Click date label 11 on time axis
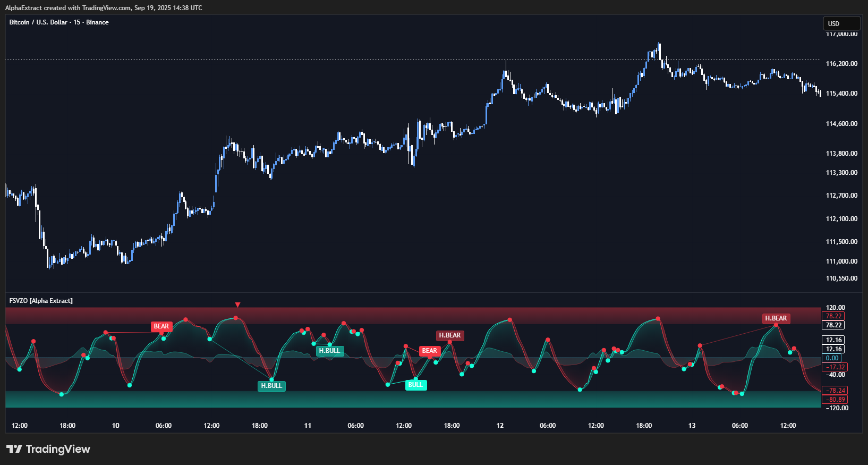Viewport: 868px width, 465px height. click(x=308, y=426)
